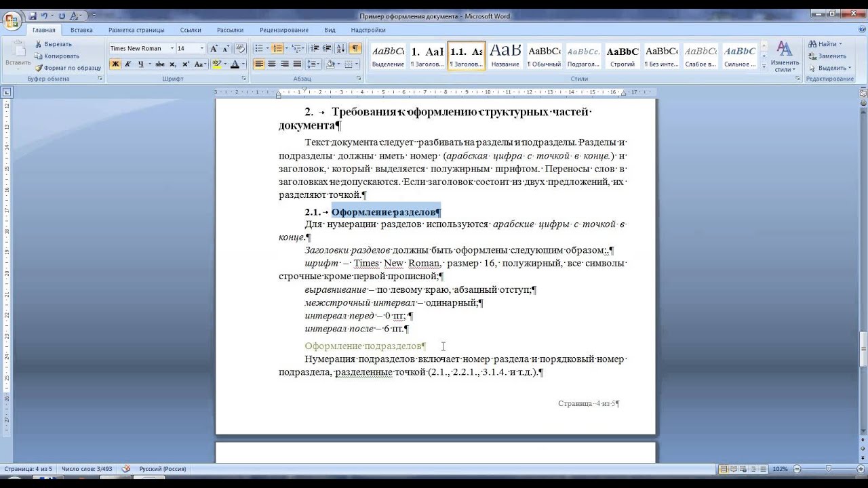
Task: Click word count Число слов status
Action: tap(85, 469)
